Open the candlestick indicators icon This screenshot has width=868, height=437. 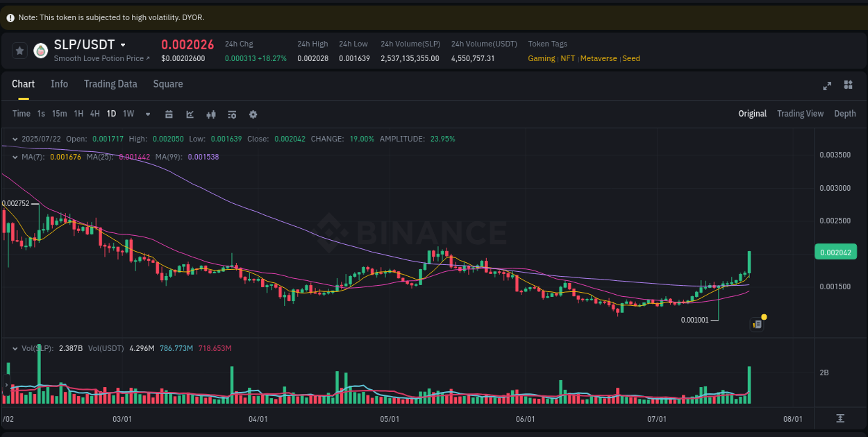point(210,114)
